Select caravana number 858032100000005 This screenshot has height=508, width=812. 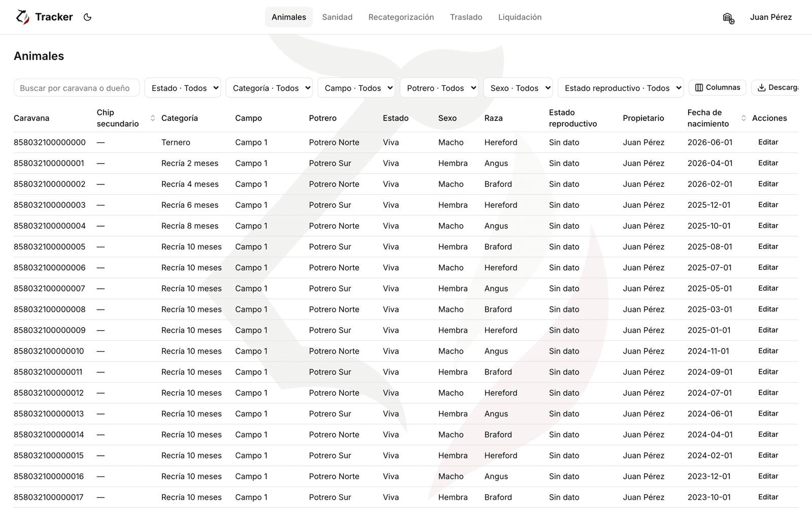[50, 246]
